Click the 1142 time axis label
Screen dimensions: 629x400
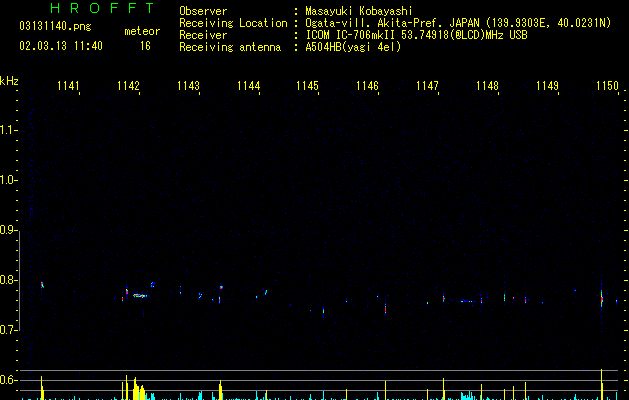click(128, 85)
